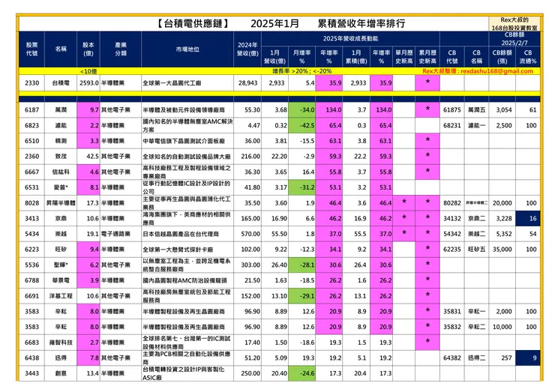Click CB balance value 3,054
Viewport: 555px width, 392px height.
pos(502,109)
